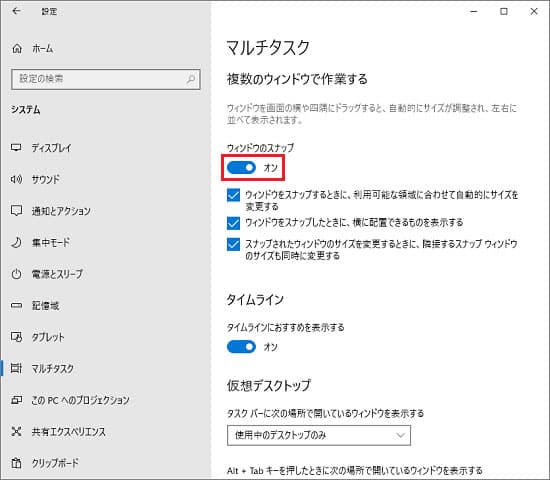Image resolution: width=550 pixels, height=480 pixels.
Task: Click the クリップボード clipboard icon
Action: point(16,463)
